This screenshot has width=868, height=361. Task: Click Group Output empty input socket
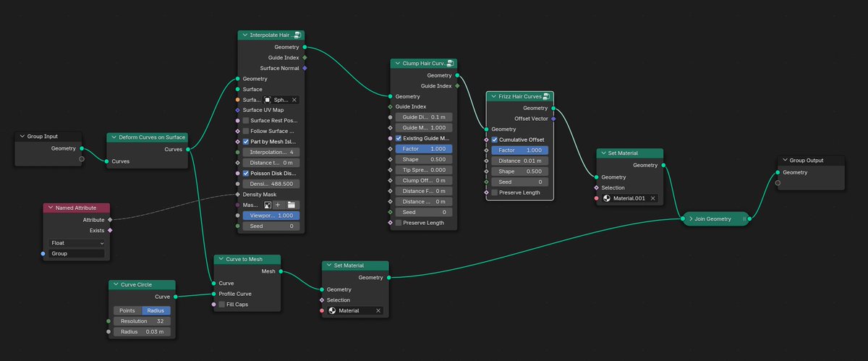[778, 182]
